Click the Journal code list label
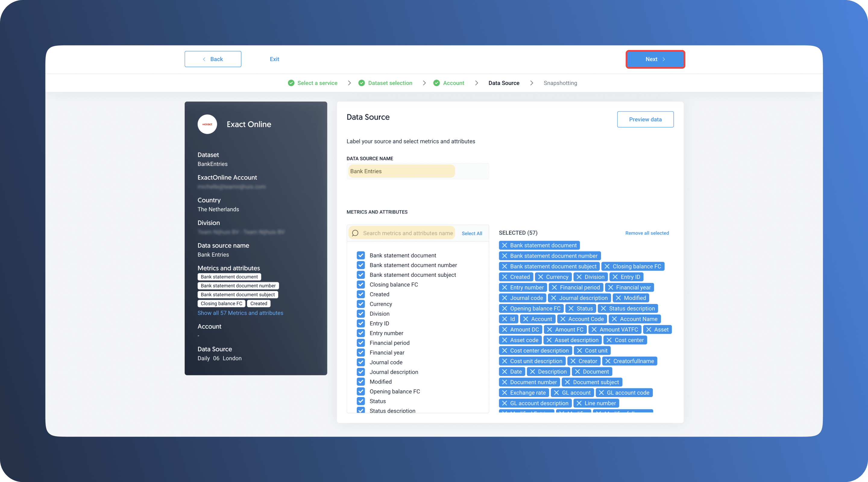The height and width of the screenshot is (482, 868). click(x=386, y=362)
